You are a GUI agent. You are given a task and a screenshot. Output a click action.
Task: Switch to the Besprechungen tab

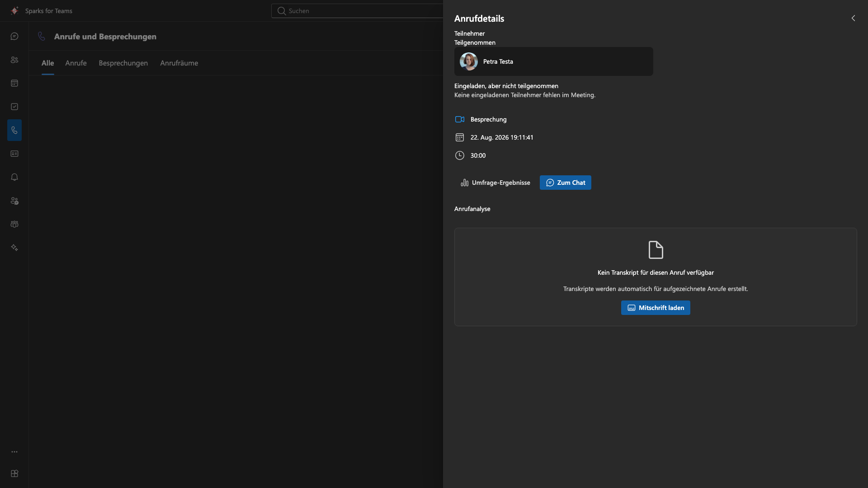[123, 63]
